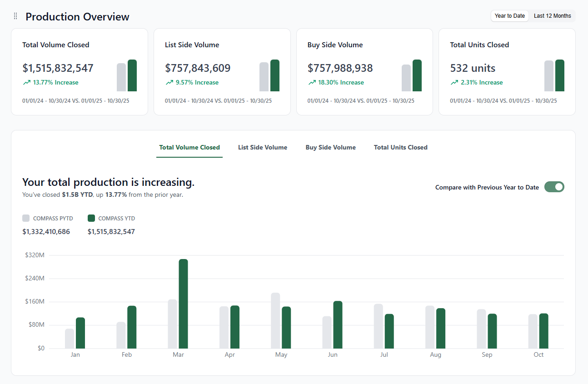
Task: Click the trend arrow icon under List Side Volume
Action: coord(169,83)
